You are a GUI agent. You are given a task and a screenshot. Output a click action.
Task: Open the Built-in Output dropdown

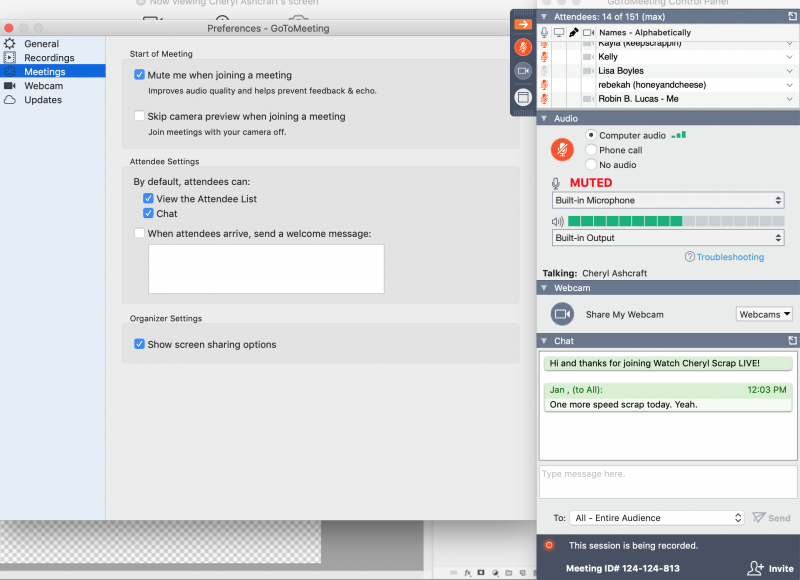668,238
